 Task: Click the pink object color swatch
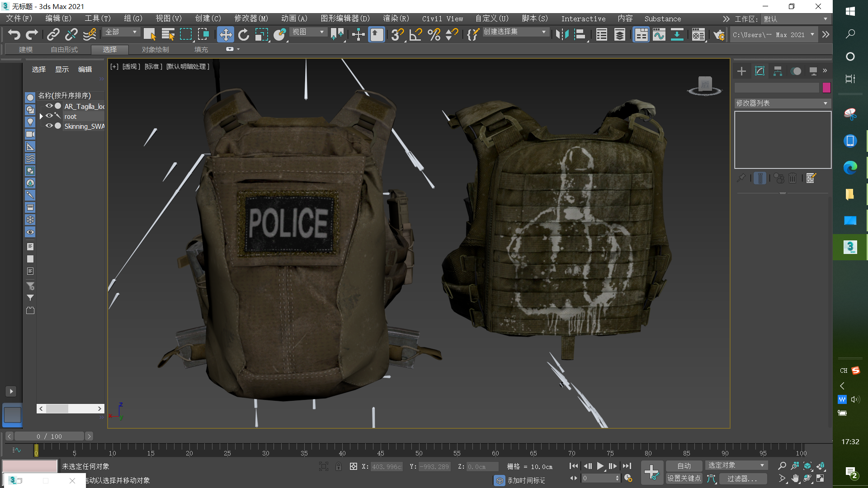pyautogui.click(x=826, y=88)
